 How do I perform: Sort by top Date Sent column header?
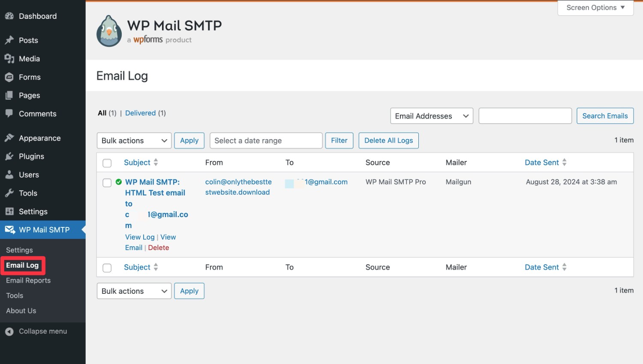542,162
